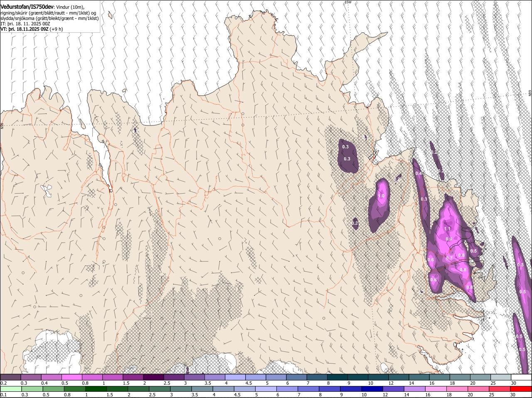Select the light lavender 4.5 swatch in the snow legend
Viewport: 532px width, 398px height.
point(255,377)
